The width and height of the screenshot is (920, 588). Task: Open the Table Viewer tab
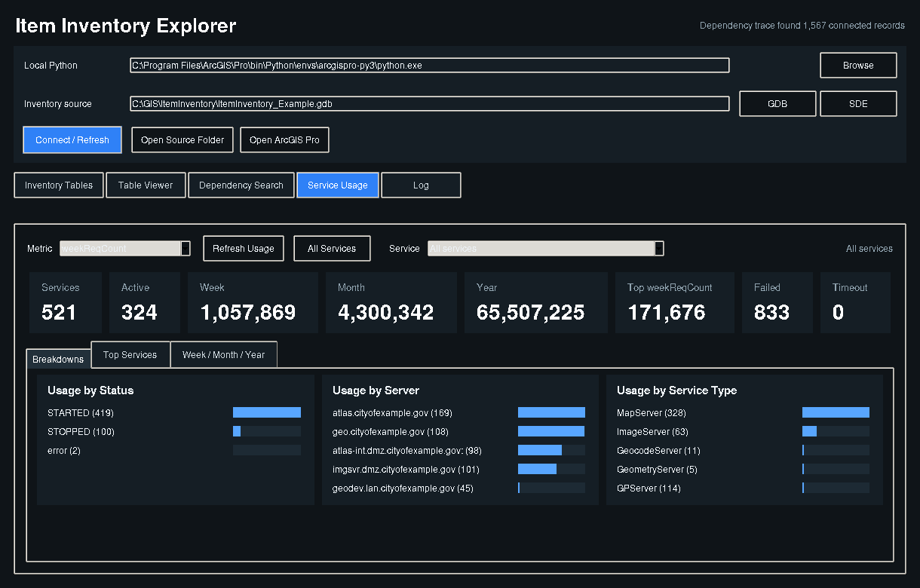(146, 185)
